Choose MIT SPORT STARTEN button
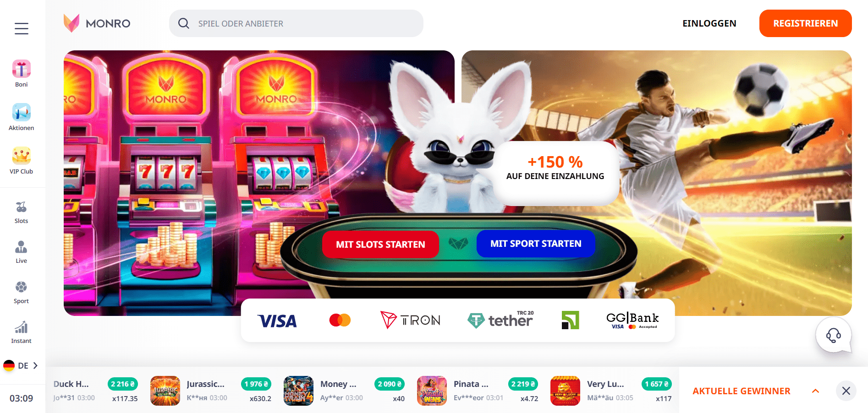868x413 pixels. click(536, 244)
